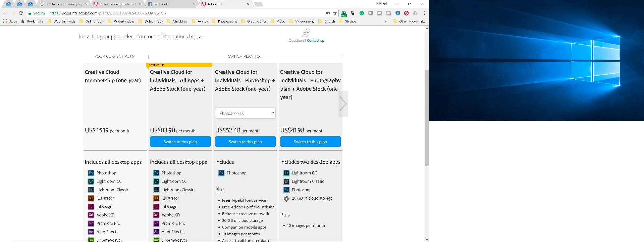644x242 pixels.
Task: Bookmark this page with the star icon
Action: tap(335, 13)
